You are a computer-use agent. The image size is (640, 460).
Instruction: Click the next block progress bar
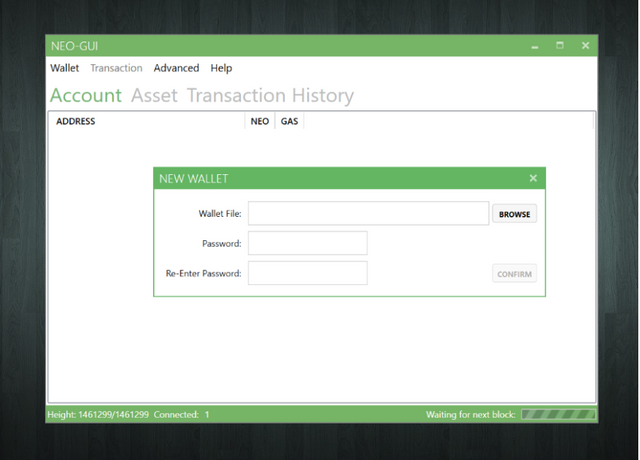tap(558, 415)
